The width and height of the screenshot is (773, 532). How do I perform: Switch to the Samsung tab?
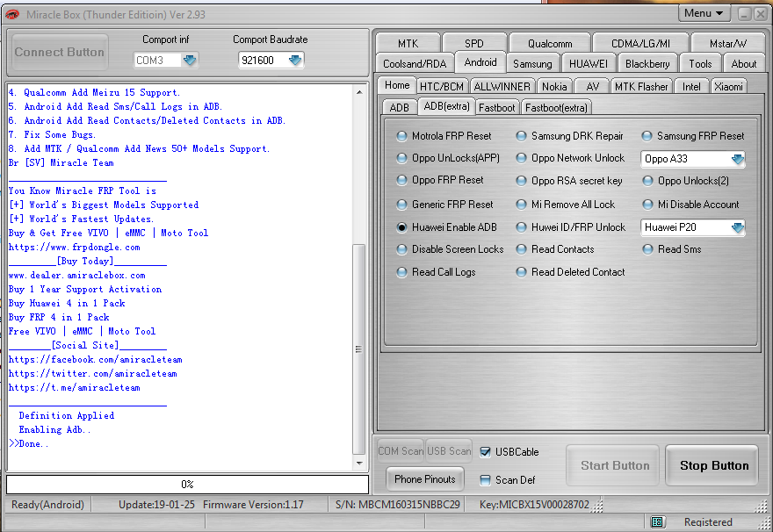pos(532,63)
